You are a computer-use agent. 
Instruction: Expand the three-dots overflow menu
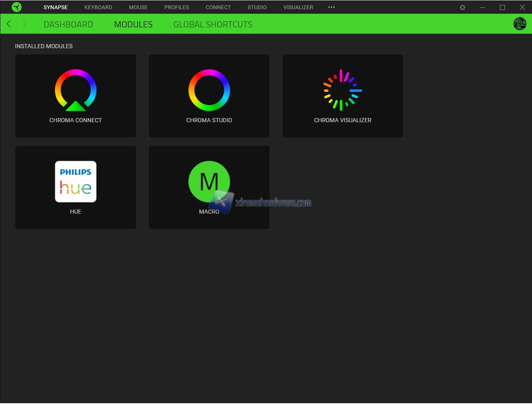click(x=332, y=7)
